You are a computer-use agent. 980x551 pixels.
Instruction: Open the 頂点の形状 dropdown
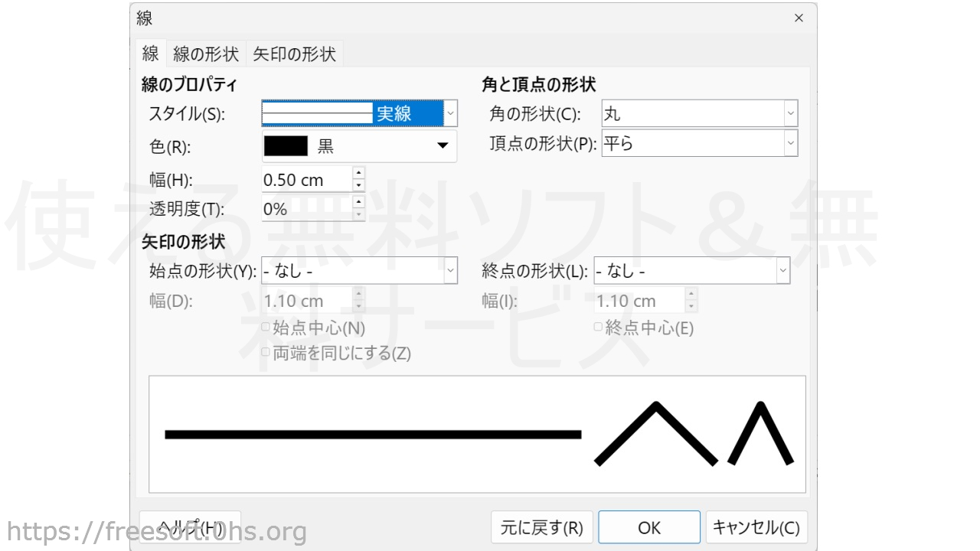click(790, 143)
